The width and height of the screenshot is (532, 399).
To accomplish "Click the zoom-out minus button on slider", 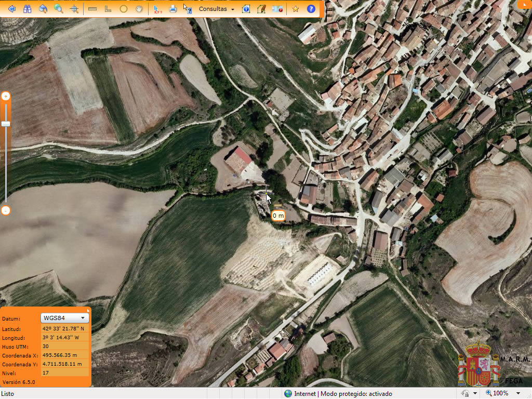I will (6, 210).
